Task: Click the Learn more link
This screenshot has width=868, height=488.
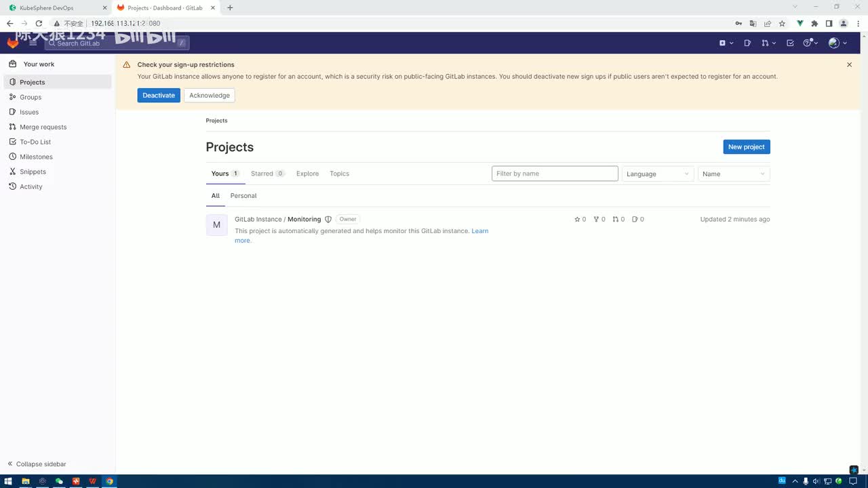Action: click(x=479, y=231)
